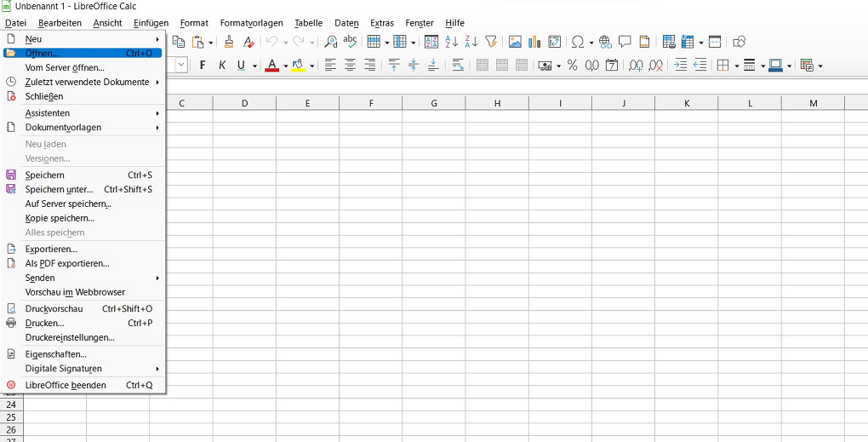
Task: Click the Freeze Rows and Columns icon
Action: (688, 42)
